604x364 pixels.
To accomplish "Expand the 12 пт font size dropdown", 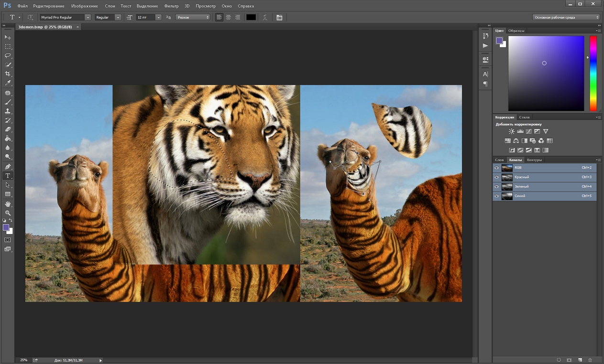I will (x=158, y=17).
